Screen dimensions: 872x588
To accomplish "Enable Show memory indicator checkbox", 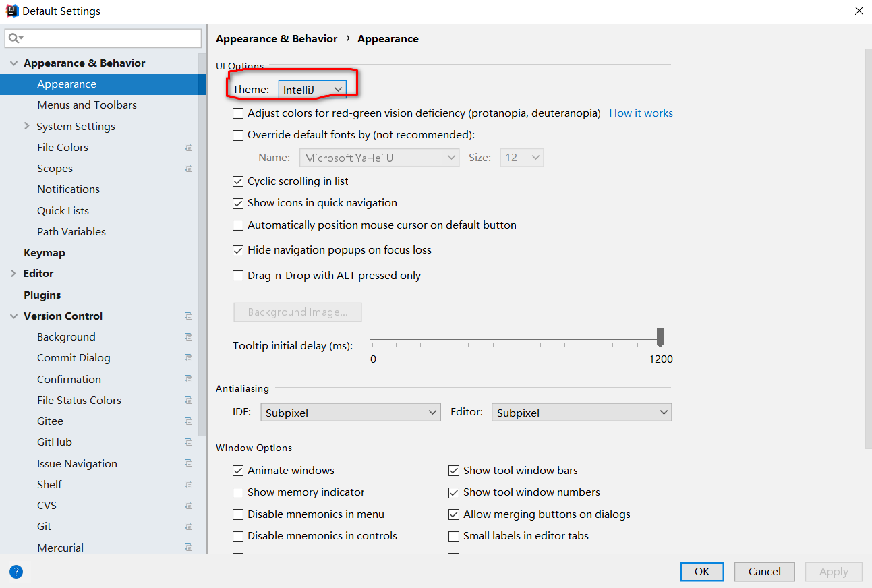I will [x=238, y=492].
